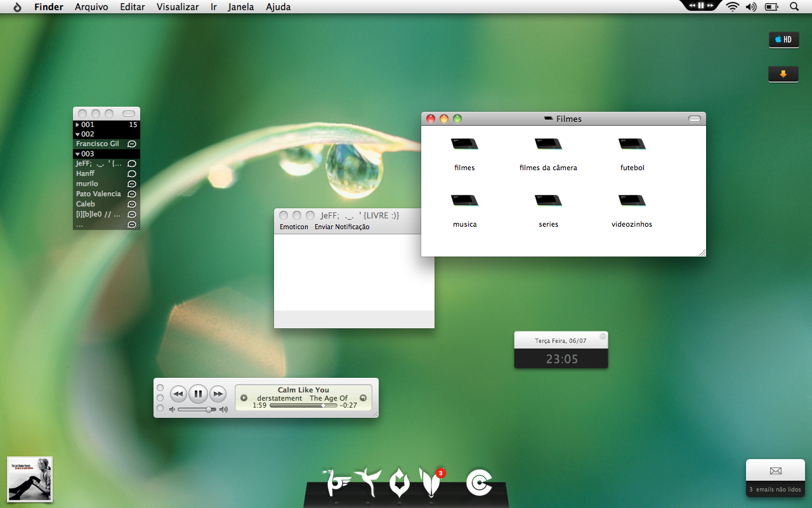Viewport: 812px width, 508px height.
Task: Click the circular C icon in the dock
Action: click(479, 483)
